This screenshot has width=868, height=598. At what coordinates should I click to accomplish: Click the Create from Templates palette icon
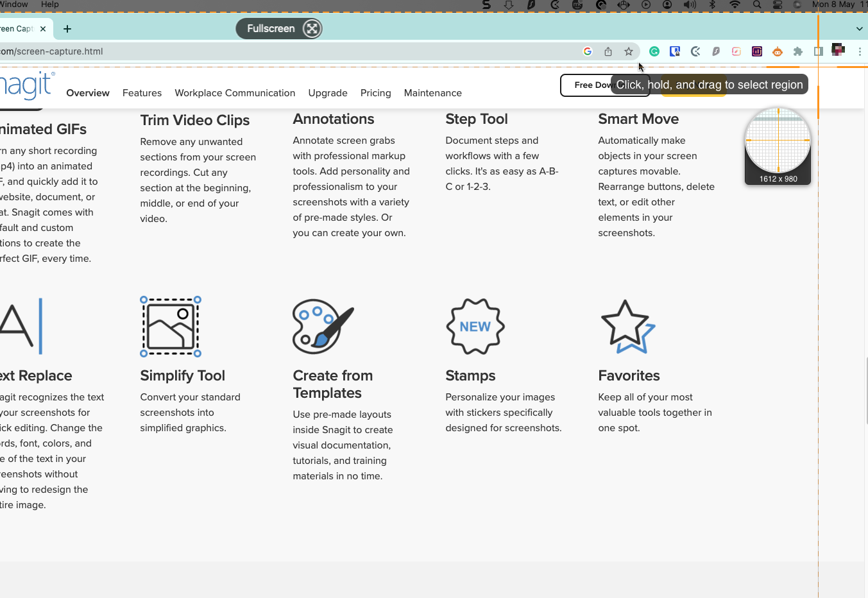pos(323,327)
